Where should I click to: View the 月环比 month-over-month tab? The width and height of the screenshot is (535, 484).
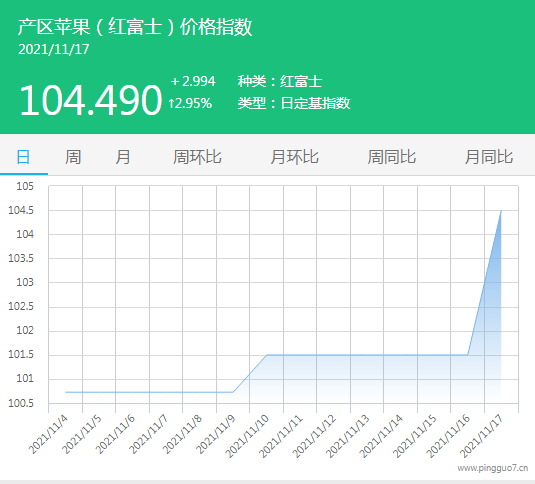point(294,157)
